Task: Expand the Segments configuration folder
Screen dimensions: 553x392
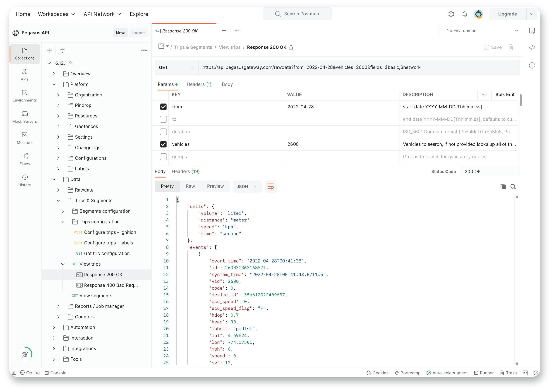Action: tap(63, 211)
